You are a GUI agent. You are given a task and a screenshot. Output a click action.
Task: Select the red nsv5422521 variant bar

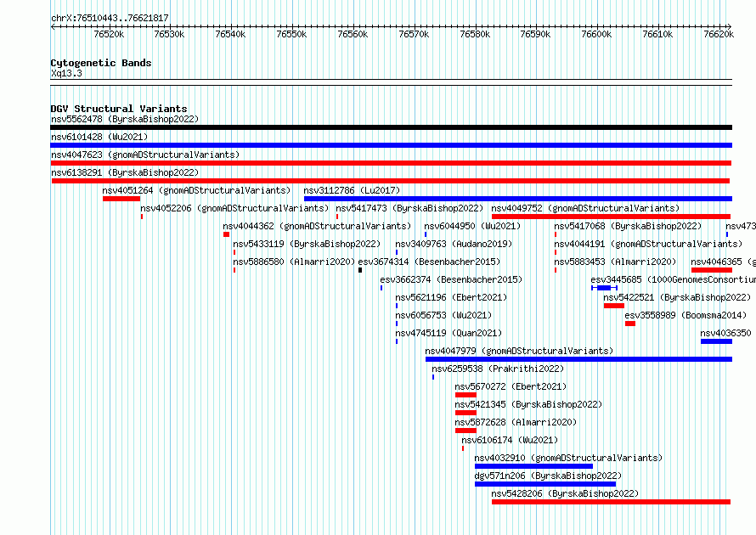pos(614,306)
